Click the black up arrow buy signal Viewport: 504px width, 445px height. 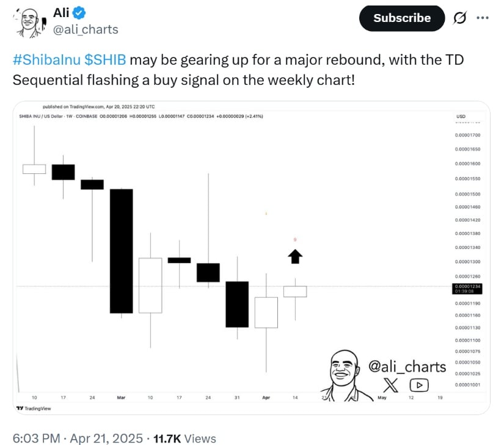[295, 257]
